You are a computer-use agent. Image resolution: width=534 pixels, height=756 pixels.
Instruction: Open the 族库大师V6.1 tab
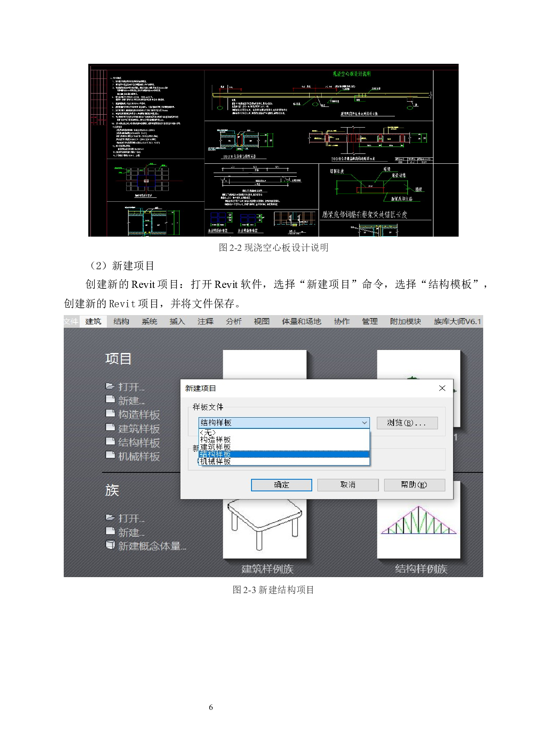457,322
